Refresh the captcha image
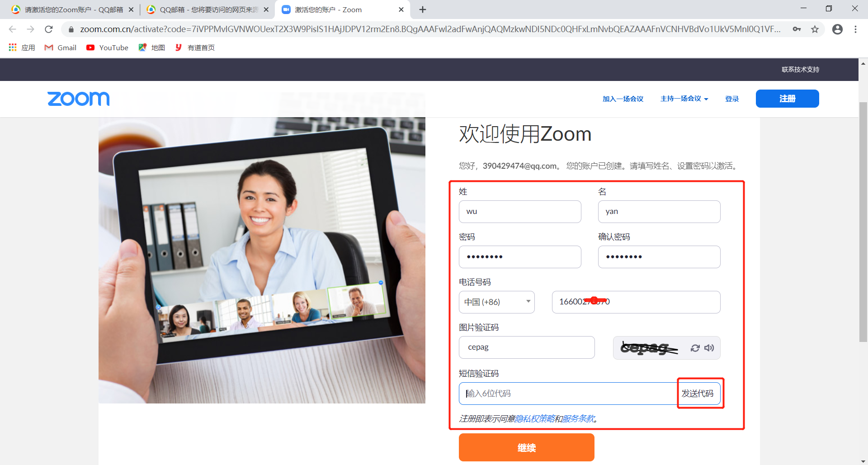 pos(695,348)
